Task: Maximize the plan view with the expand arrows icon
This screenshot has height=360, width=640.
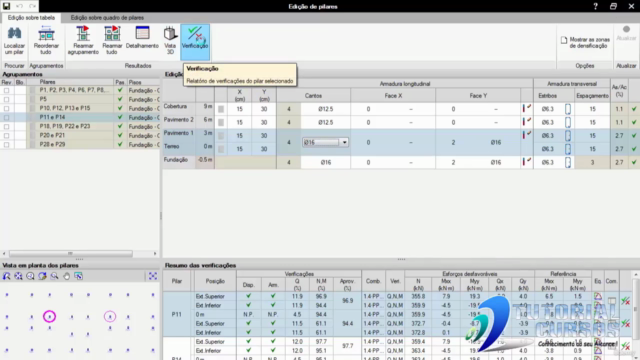Action: point(153,276)
